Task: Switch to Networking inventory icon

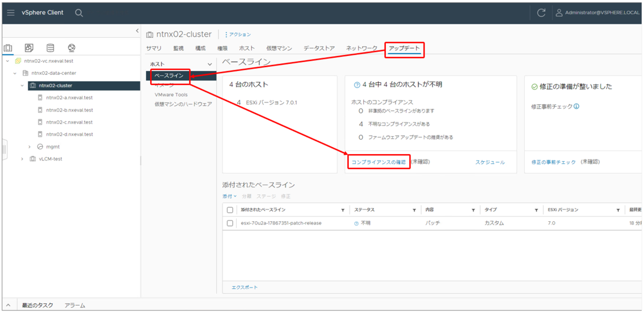Action: tap(72, 48)
